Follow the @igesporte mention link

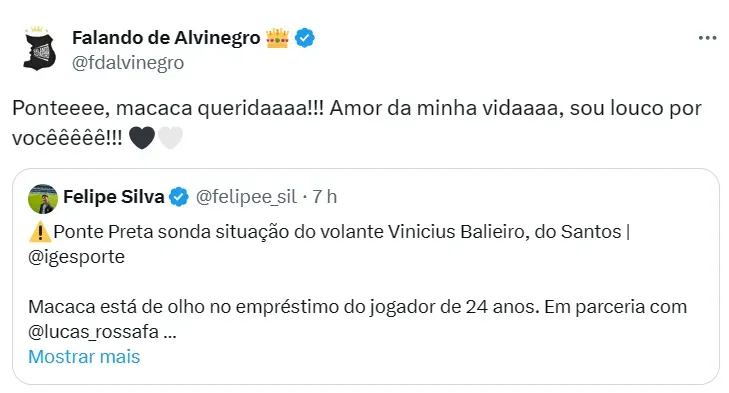pos(76,257)
